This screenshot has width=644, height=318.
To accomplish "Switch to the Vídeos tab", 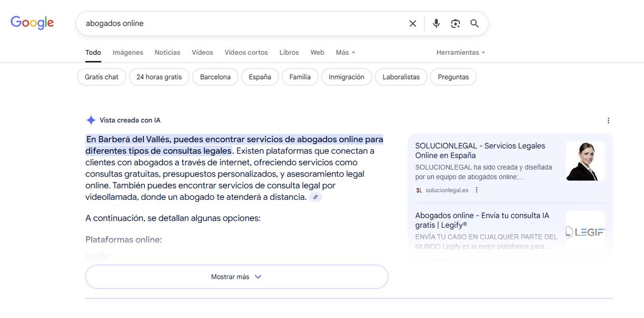I will 202,53.
